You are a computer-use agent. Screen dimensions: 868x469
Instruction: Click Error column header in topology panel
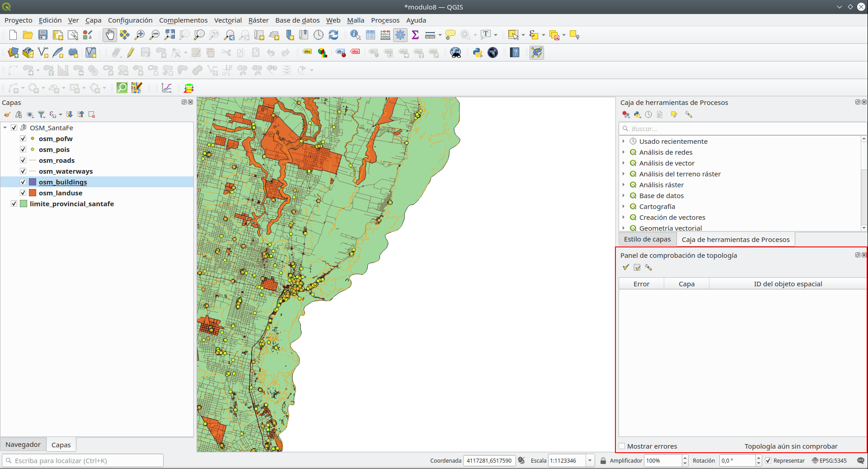point(641,284)
